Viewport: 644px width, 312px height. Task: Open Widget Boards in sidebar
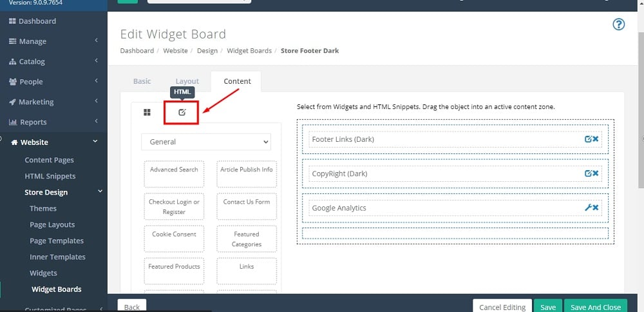(x=56, y=289)
